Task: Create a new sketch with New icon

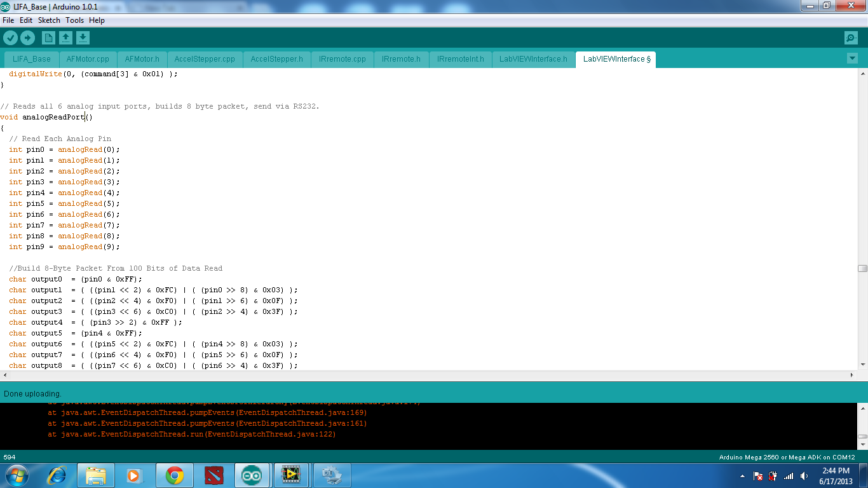Action: point(48,38)
